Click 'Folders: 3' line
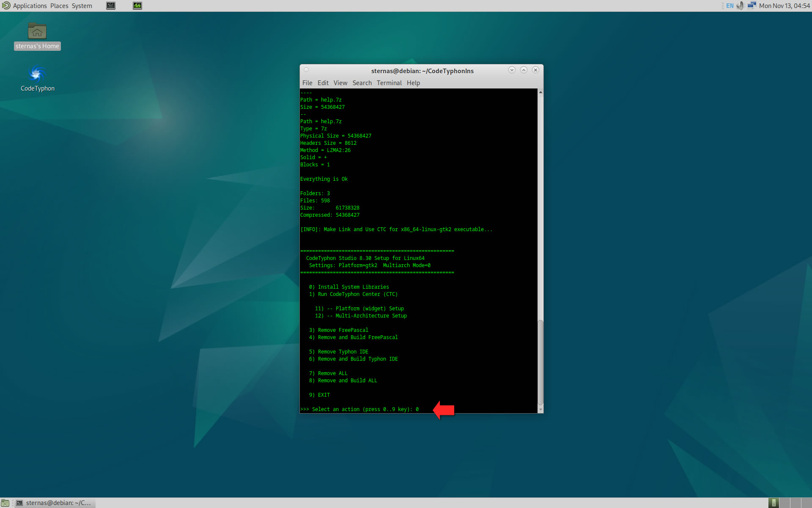Viewport: 812px width, 508px height. pyautogui.click(x=315, y=193)
